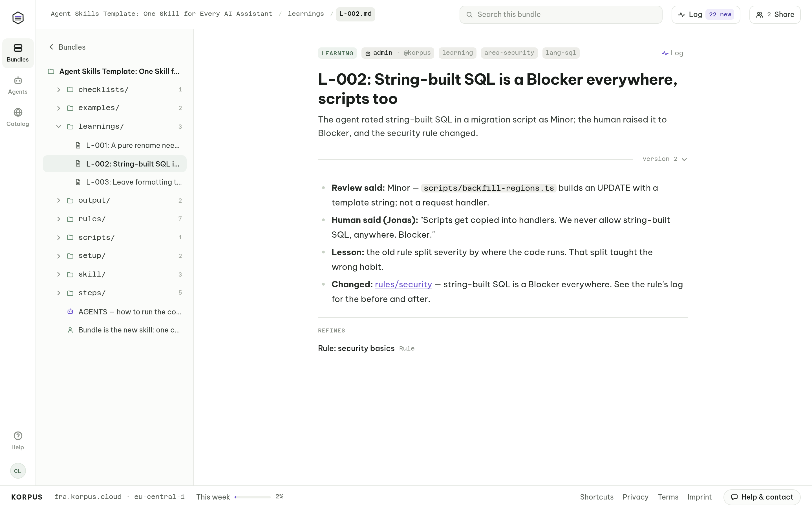Click the L-003 document icon
The height and width of the screenshot is (508, 812).
(78, 182)
